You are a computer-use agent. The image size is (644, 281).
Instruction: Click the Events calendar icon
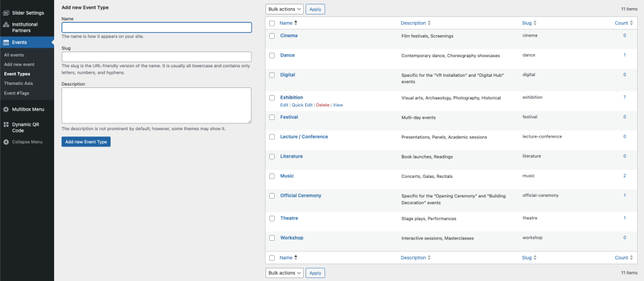point(6,43)
